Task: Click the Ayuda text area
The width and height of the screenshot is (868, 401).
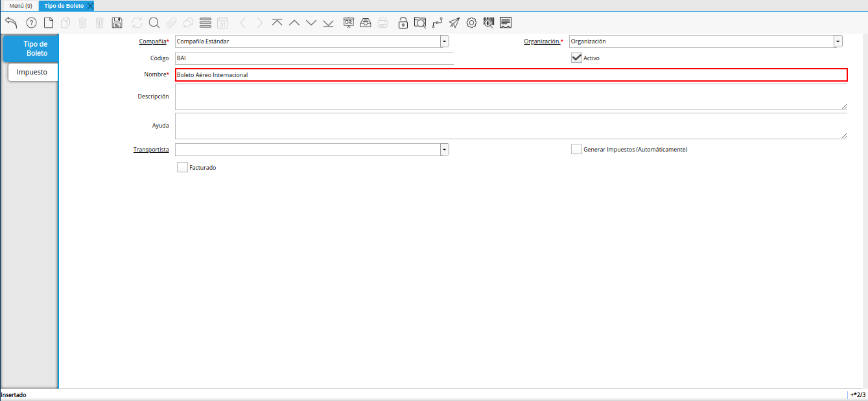Action: coord(511,126)
